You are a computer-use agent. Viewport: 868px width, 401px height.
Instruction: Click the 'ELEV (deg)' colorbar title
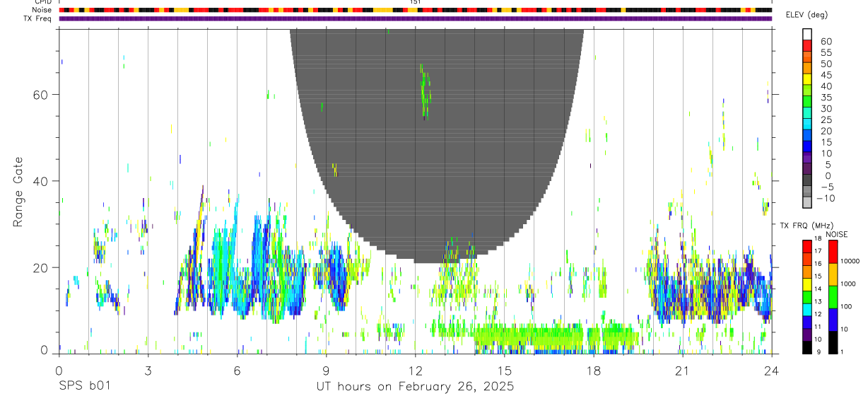coord(807,15)
